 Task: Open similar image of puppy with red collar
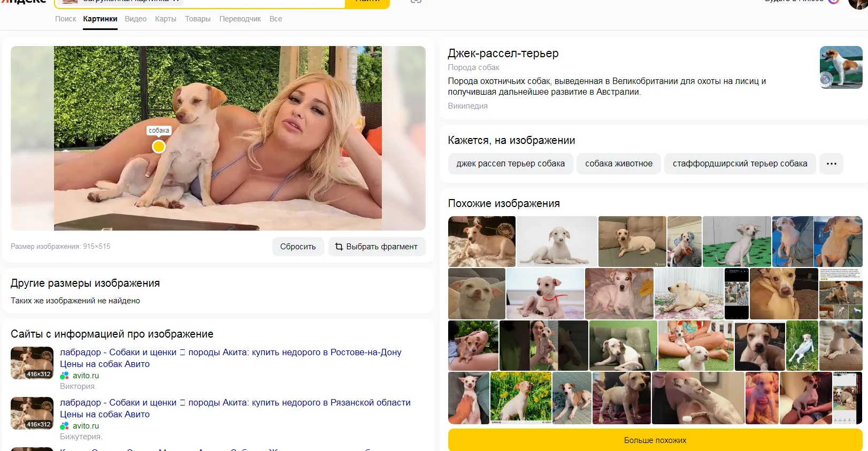tap(545, 294)
